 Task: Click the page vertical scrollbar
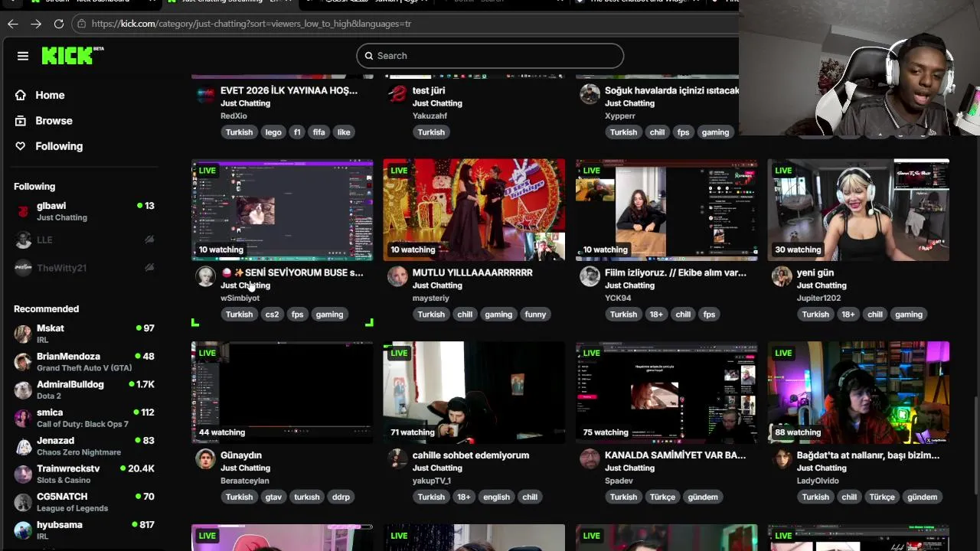[x=975, y=444]
